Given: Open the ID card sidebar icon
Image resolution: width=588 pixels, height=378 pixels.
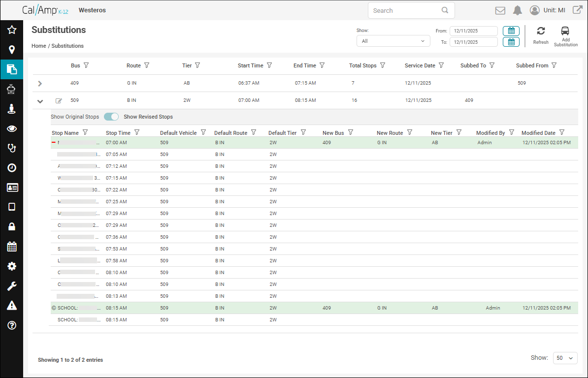Looking at the screenshot, I should tap(12, 188).
